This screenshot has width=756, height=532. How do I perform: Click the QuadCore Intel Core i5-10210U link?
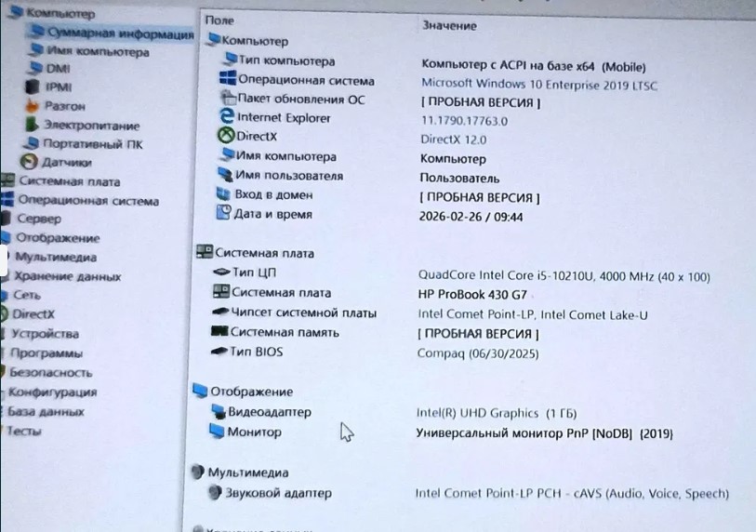click(564, 276)
